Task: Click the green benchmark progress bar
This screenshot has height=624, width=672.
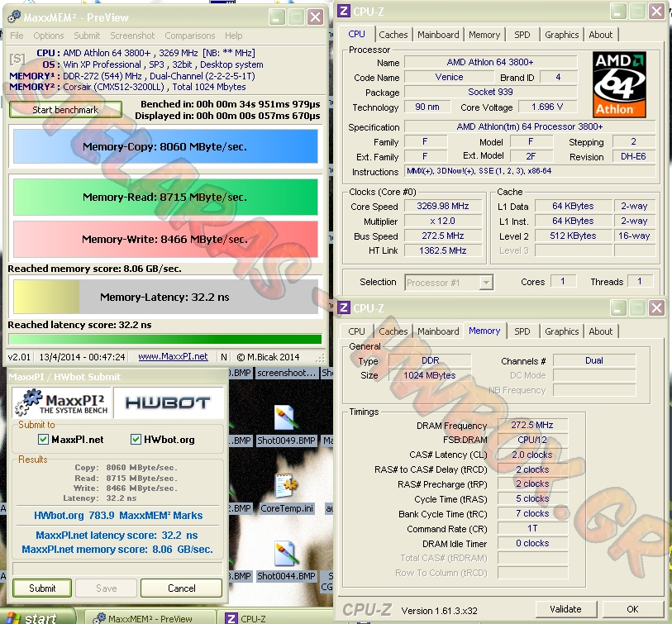Action: tap(165, 340)
